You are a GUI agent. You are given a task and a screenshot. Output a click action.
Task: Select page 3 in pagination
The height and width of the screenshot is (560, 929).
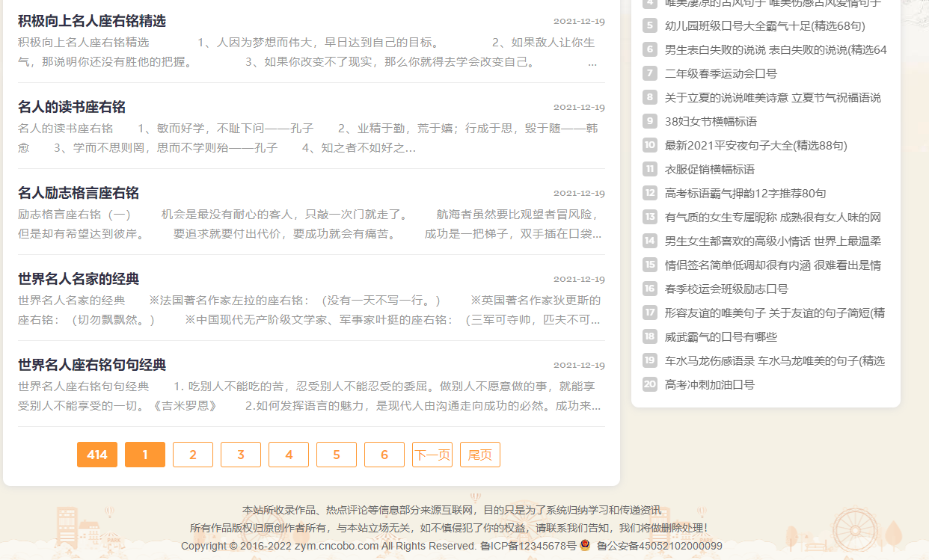[240, 454]
